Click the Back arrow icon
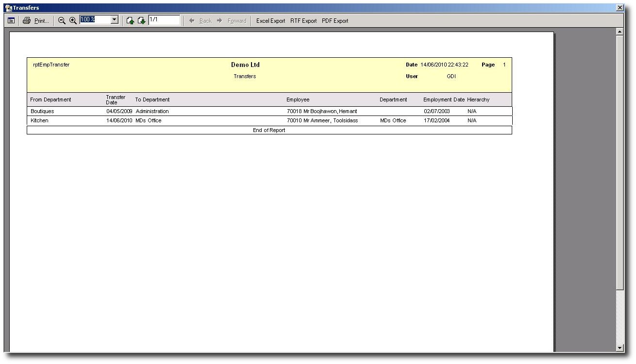This screenshot has width=636, height=364. point(192,20)
